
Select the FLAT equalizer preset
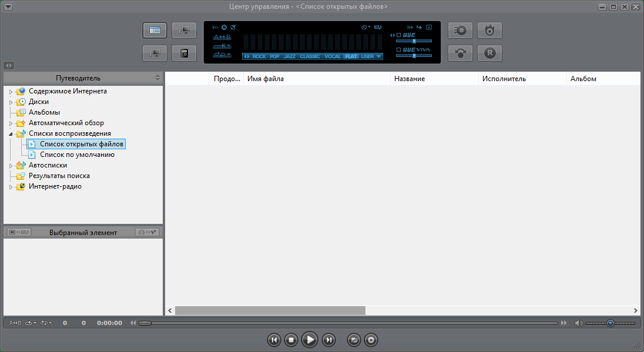pos(351,56)
